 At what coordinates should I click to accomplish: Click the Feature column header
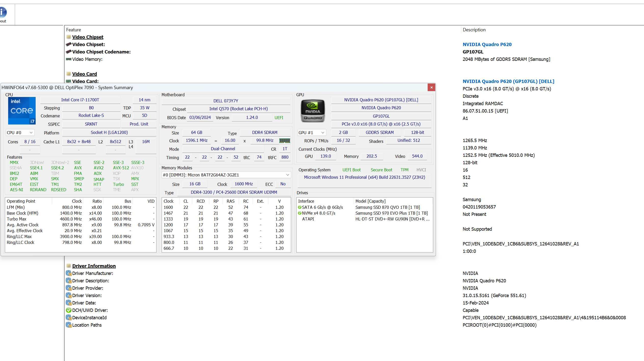(74, 30)
